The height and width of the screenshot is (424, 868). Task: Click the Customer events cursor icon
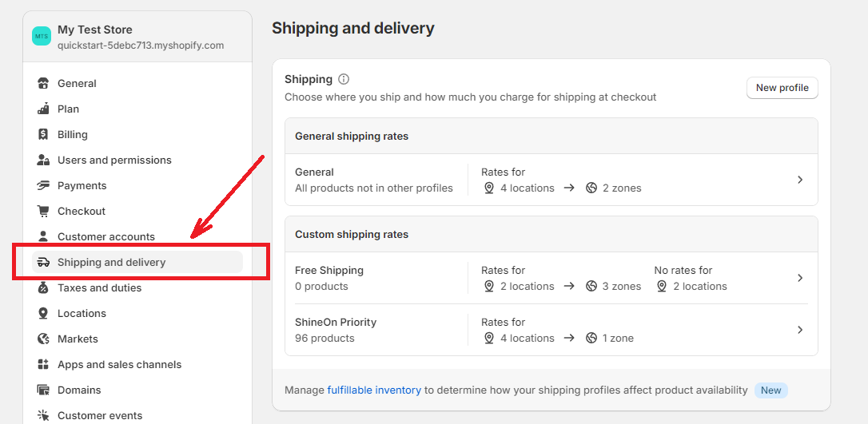(43, 415)
